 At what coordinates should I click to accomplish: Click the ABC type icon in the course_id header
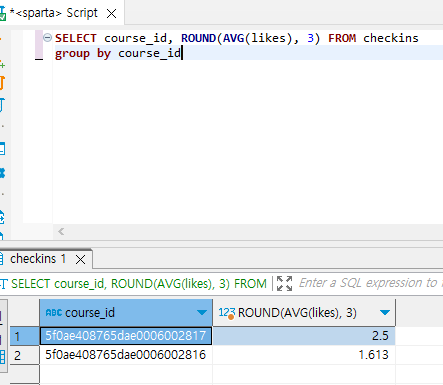(54, 313)
